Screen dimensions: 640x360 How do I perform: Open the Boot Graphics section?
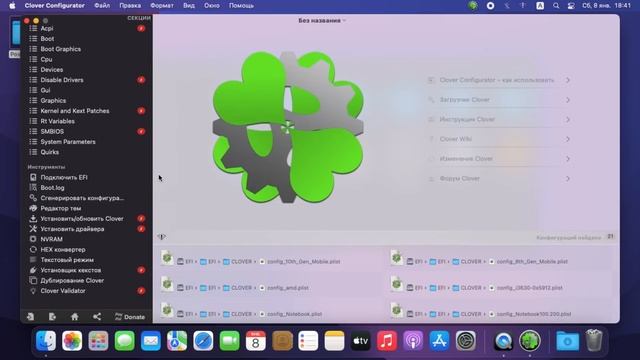pos(60,49)
